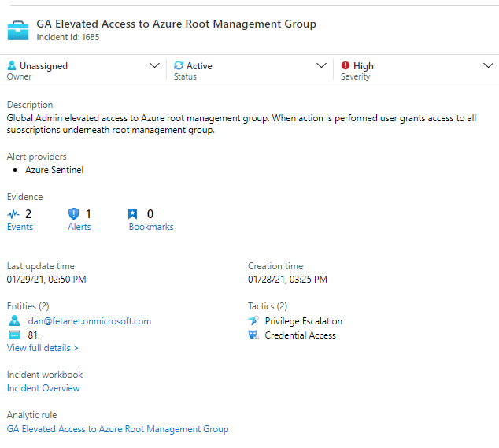The image size is (499, 448).
Task: Click the Alerts shield icon
Action: 74,213
